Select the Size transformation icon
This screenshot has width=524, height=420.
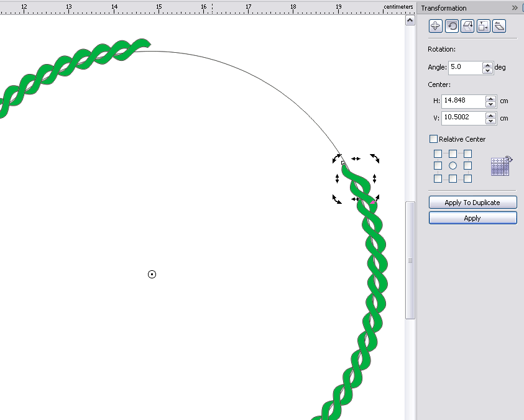tap(483, 26)
